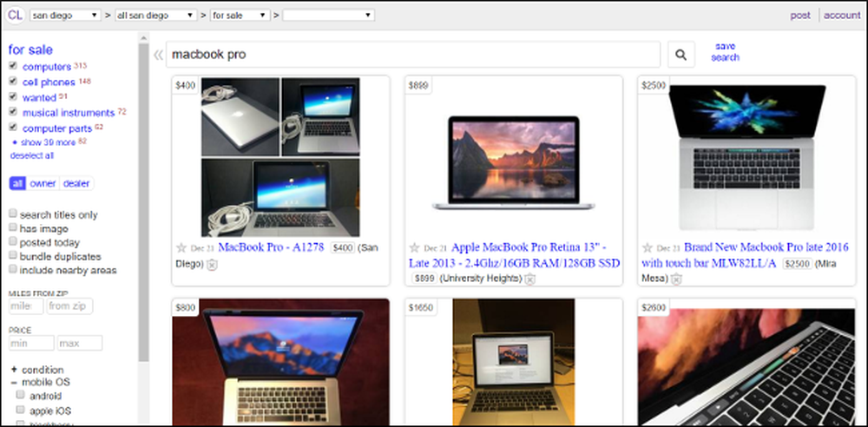868x427 pixels.
Task: Check the apple iOS option
Action: (21, 410)
